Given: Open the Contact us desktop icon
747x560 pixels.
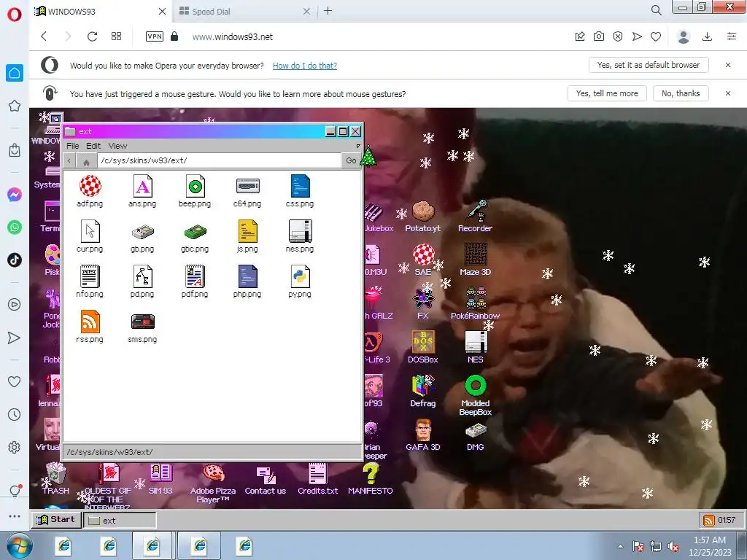Looking at the screenshot, I should (265, 474).
